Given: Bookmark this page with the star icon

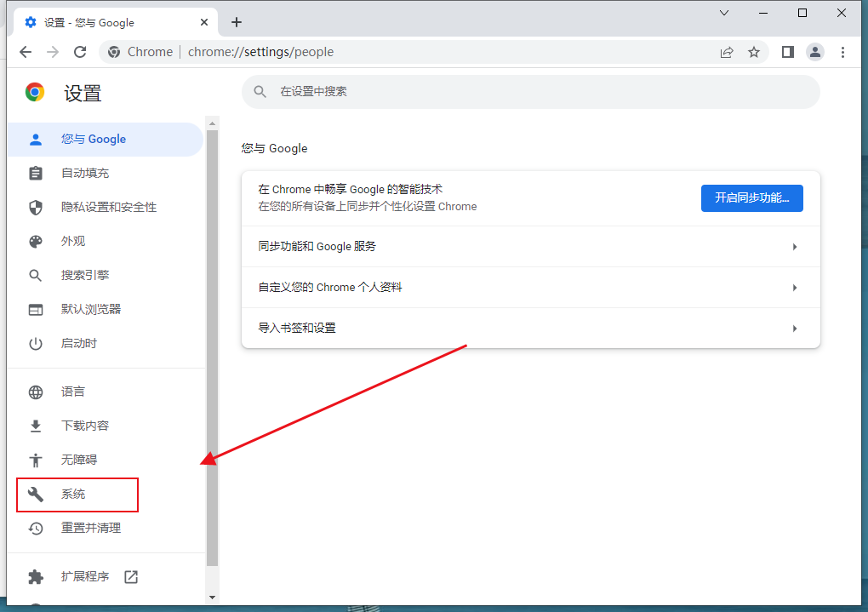Looking at the screenshot, I should point(754,52).
